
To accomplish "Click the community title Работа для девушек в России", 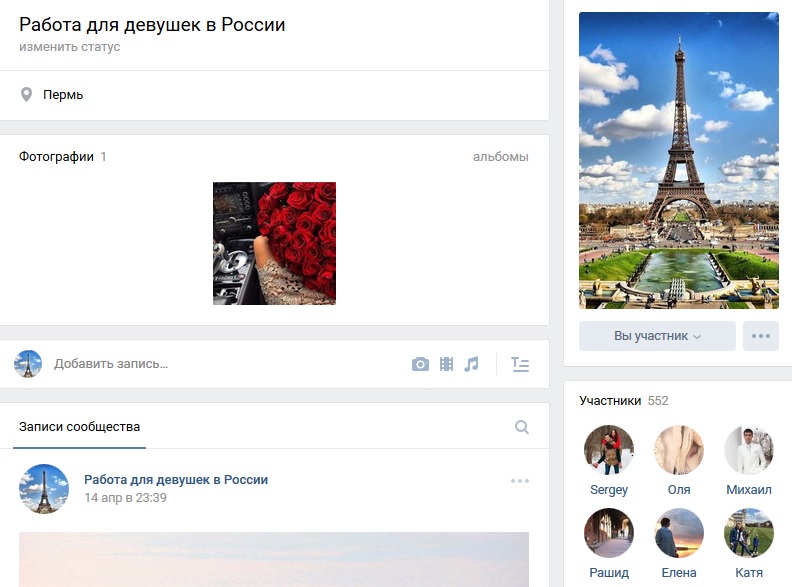I will 152,24.
